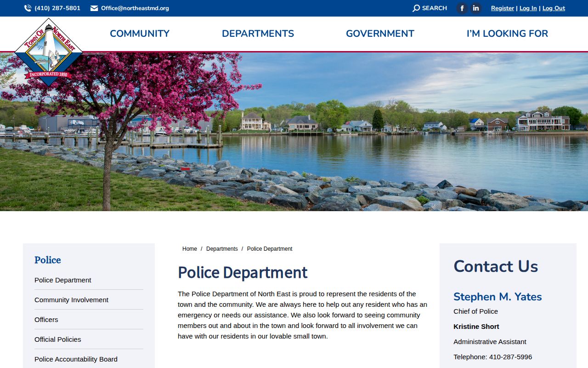
Task: Open the Departments menu
Action: pos(258,34)
